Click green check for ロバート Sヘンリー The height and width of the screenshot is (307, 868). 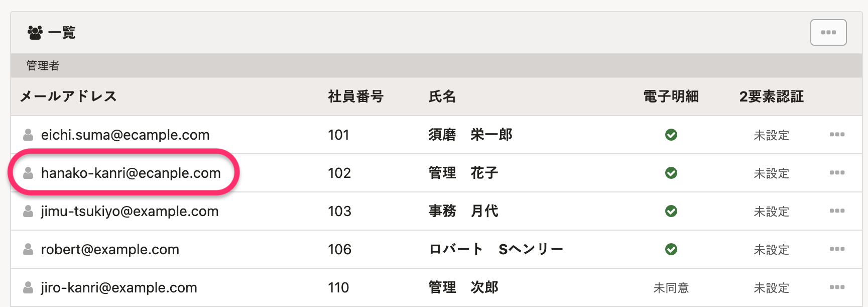coord(671,249)
